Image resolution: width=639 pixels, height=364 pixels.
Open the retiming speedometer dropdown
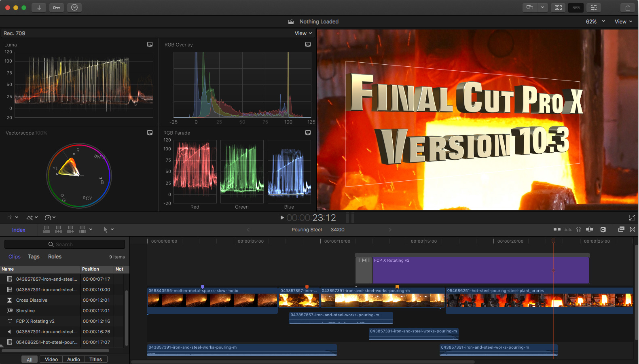pyautogui.click(x=50, y=217)
